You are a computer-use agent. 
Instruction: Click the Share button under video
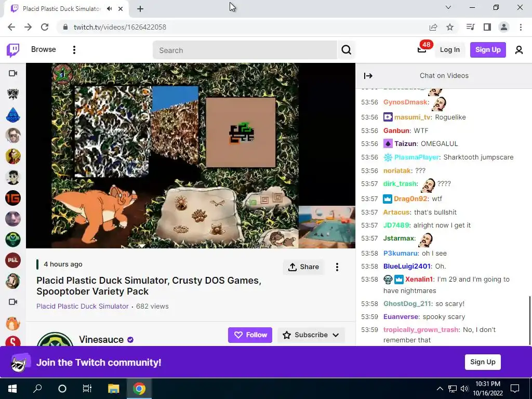tap(303, 267)
